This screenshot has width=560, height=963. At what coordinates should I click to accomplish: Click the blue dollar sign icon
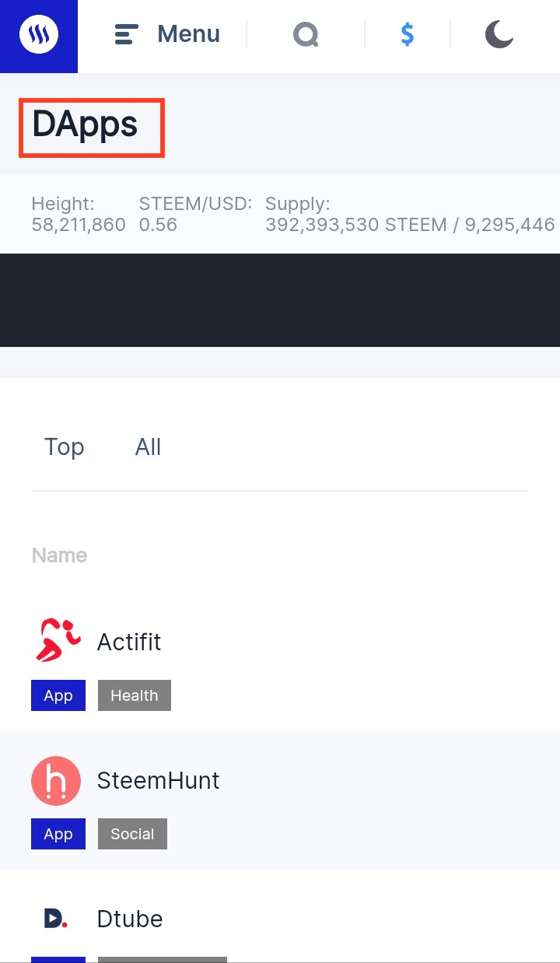(x=408, y=34)
